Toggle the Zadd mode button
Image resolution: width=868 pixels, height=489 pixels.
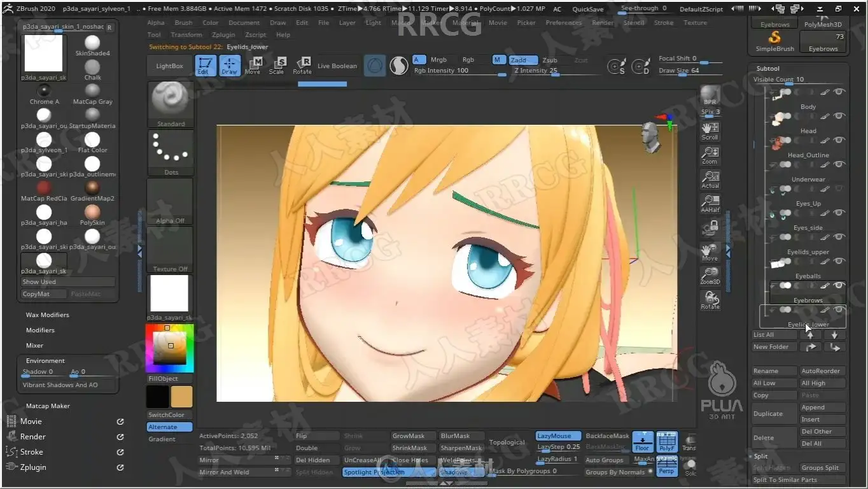coord(523,60)
